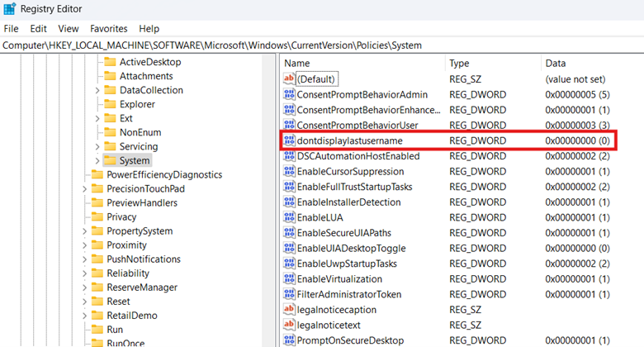Image resolution: width=644 pixels, height=347 pixels.
Task: Click the DWORD icon beside FilterAdministratorToken
Action: pos(289,294)
